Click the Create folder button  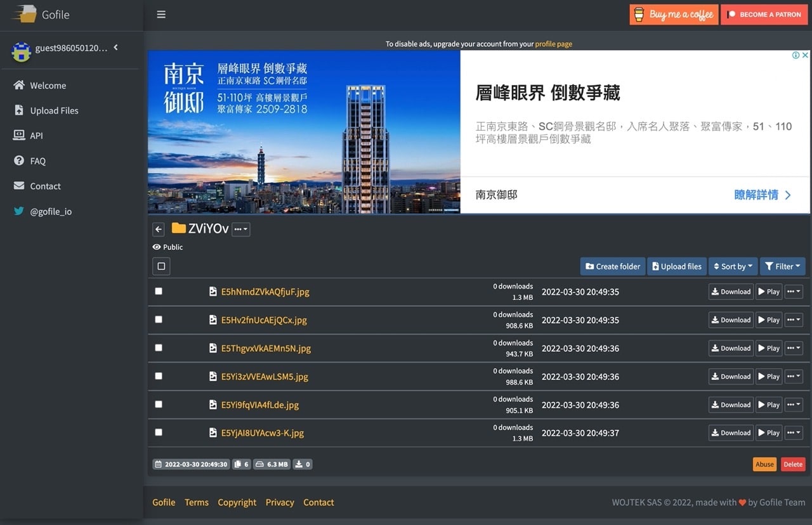point(613,266)
